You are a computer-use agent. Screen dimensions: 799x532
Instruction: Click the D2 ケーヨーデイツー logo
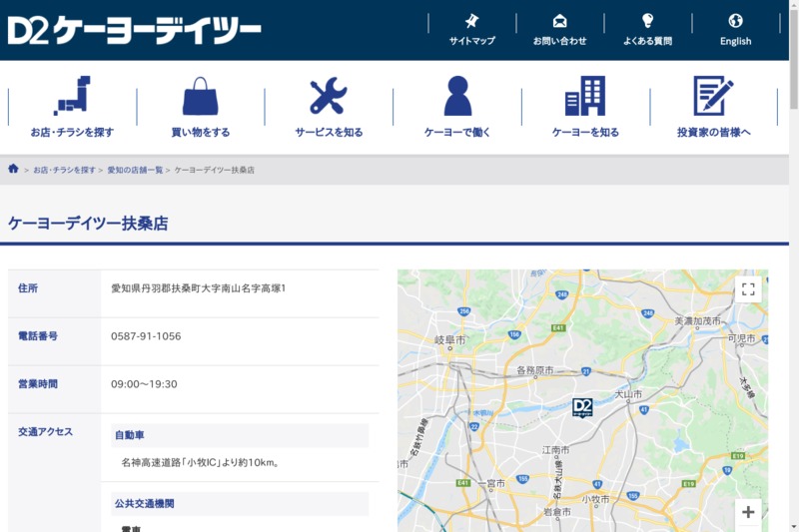point(134,31)
